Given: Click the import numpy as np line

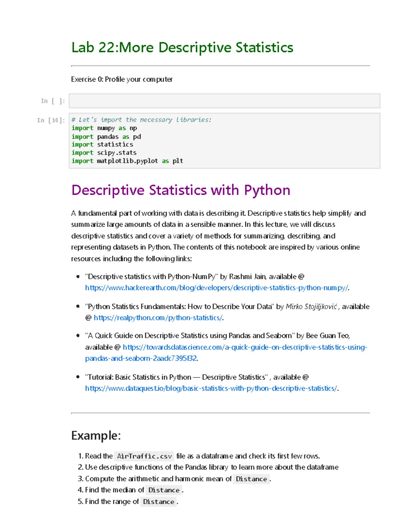Looking at the screenshot, I should coord(104,128).
